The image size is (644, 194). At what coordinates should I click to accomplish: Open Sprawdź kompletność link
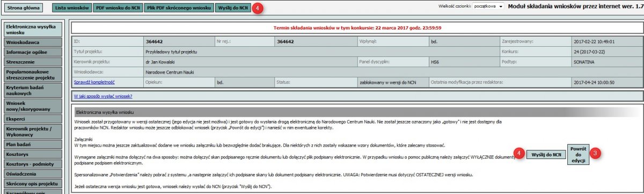pos(94,82)
